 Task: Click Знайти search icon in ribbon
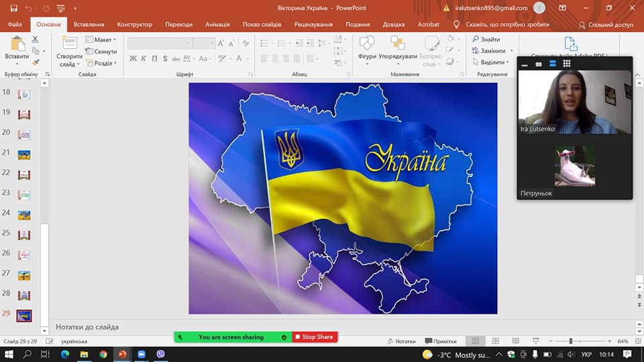pyautogui.click(x=476, y=39)
